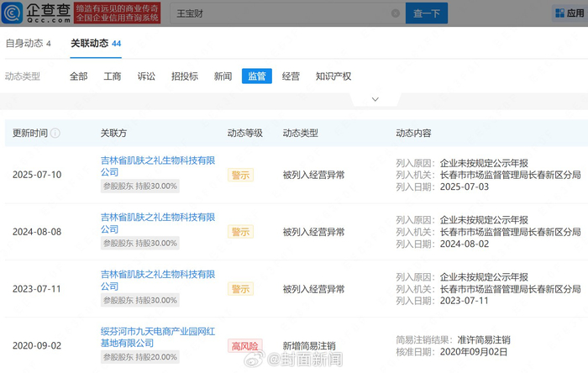The width and height of the screenshot is (588, 373).
Task: Expand the filter panel with the chevron
Action: 375,99
